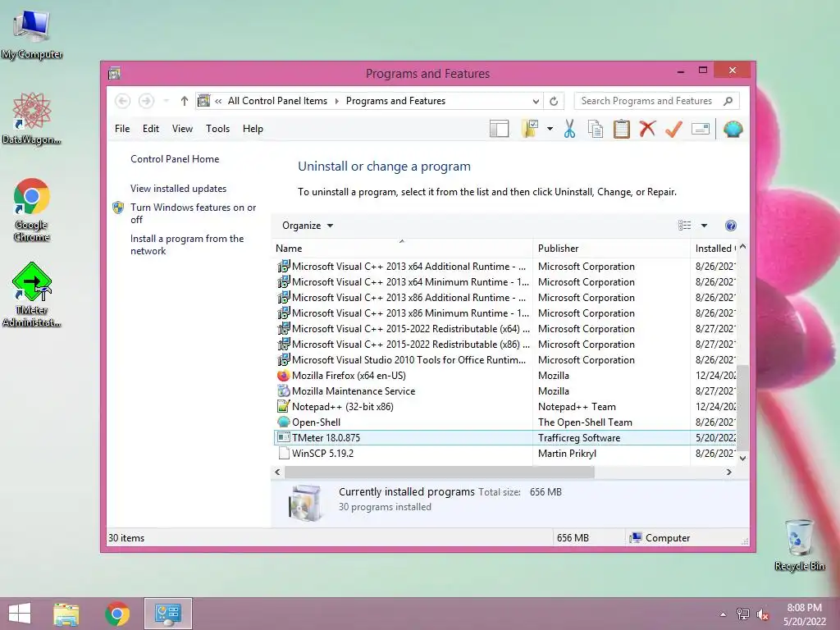This screenshot has height=630, width=840.
Task: Open the Edit menu
Action: point(151,129)
